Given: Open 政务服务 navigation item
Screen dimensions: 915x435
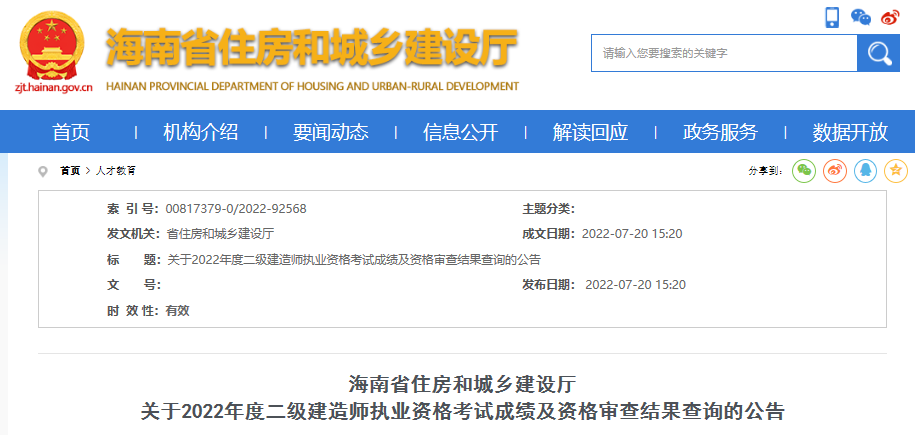Looking at the screenshot, I should [720, 132].
